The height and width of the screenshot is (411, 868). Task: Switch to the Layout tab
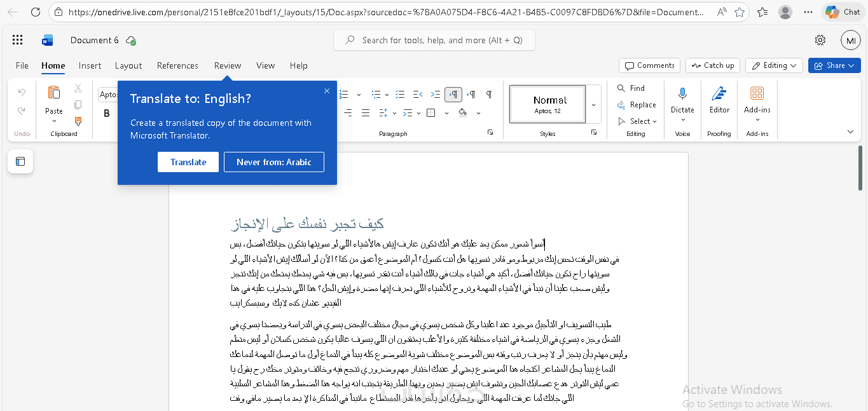(x=128, y=65)
